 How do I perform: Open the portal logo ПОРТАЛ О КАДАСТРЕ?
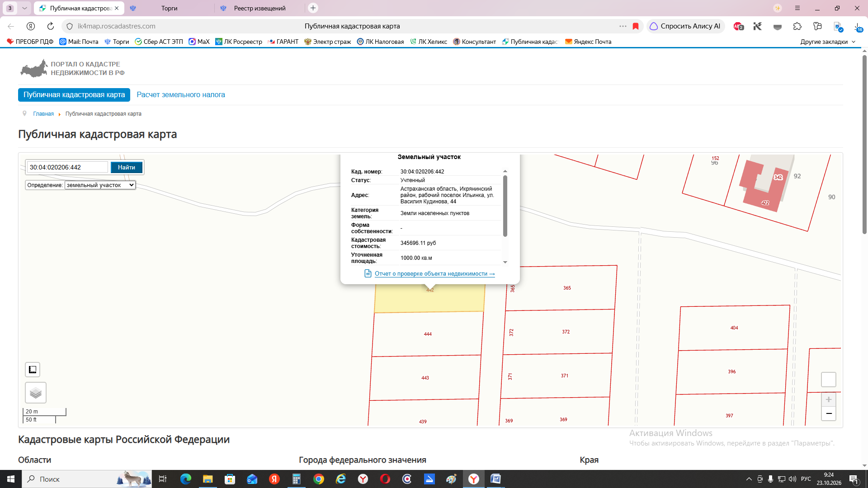pos(72,68)
